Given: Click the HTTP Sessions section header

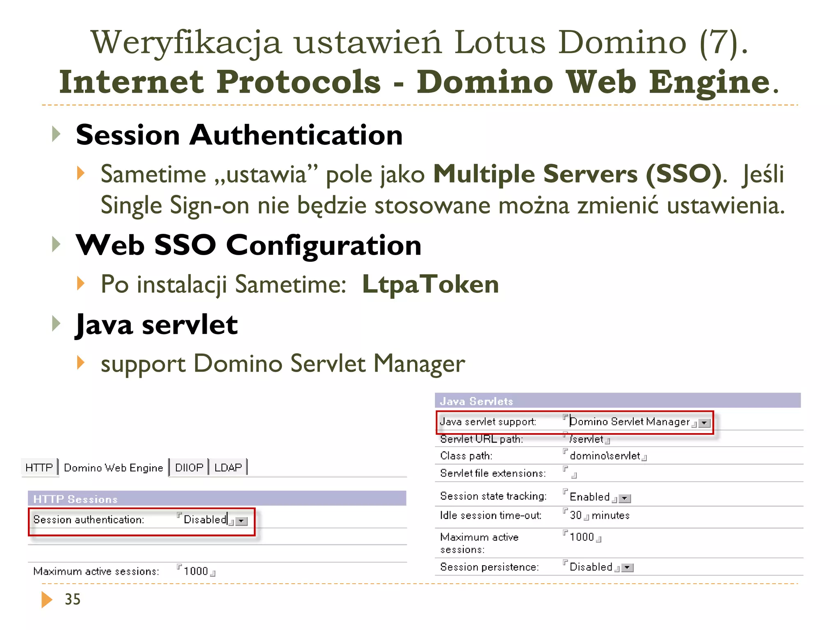Looking at the screenshot, I should pos(217,498).
